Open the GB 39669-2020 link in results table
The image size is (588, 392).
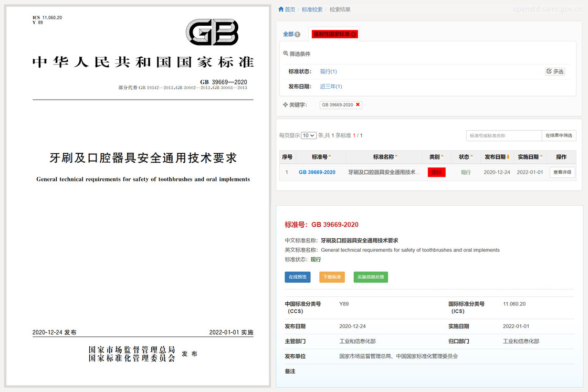[317, 172]
